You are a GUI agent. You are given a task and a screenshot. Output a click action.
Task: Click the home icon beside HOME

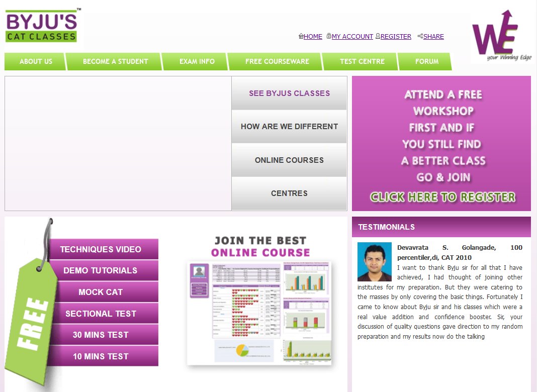pos(301,36)
